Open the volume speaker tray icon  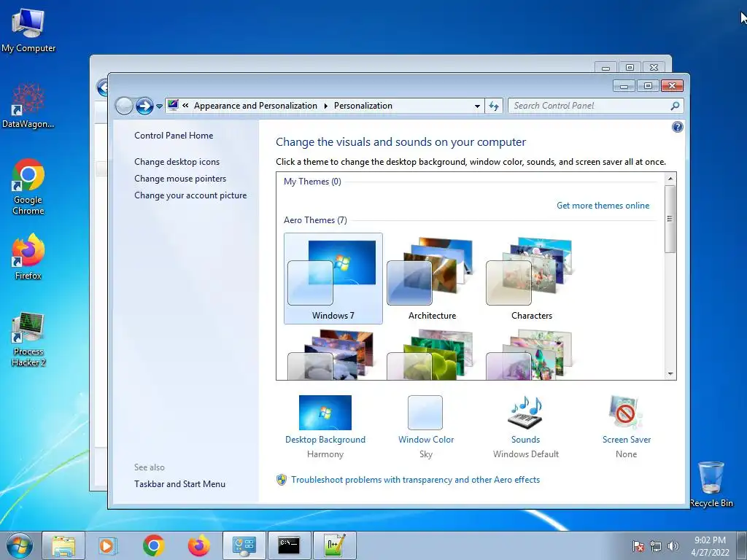point(673,546)
